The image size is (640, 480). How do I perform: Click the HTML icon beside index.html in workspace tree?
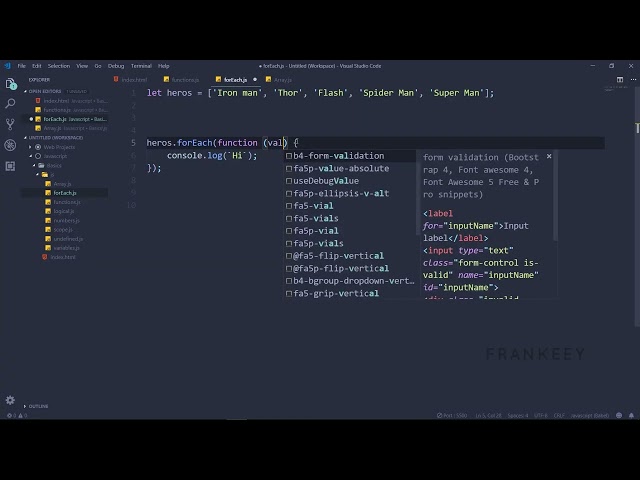[x=45, y=257]
